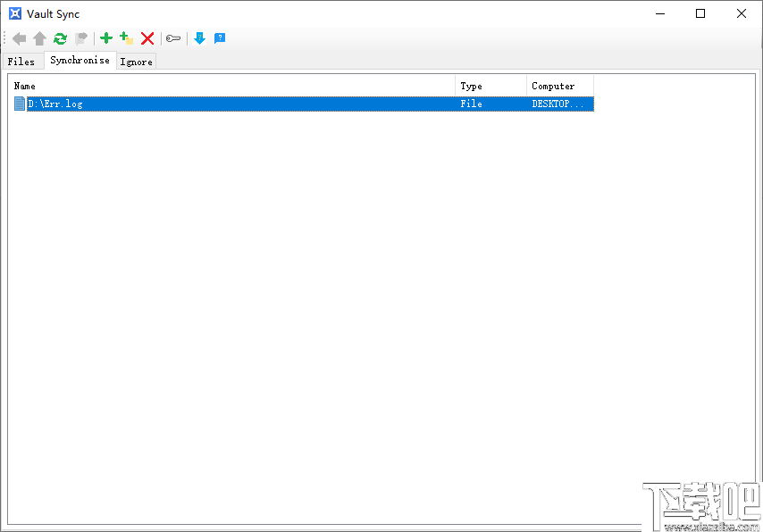Click the blue download arrow icon

tap(199, 37)
